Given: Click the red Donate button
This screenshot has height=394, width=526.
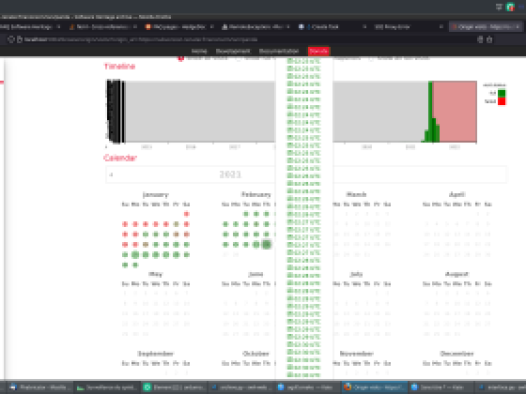Looking at the screenshot, I should pos(319,51).
